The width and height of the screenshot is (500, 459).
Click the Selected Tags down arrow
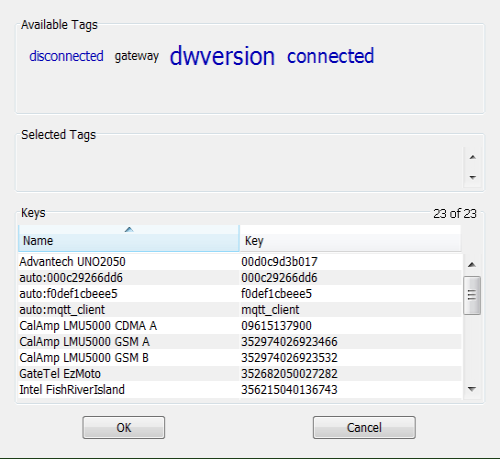pyautogui.click(x=472, y=177)
